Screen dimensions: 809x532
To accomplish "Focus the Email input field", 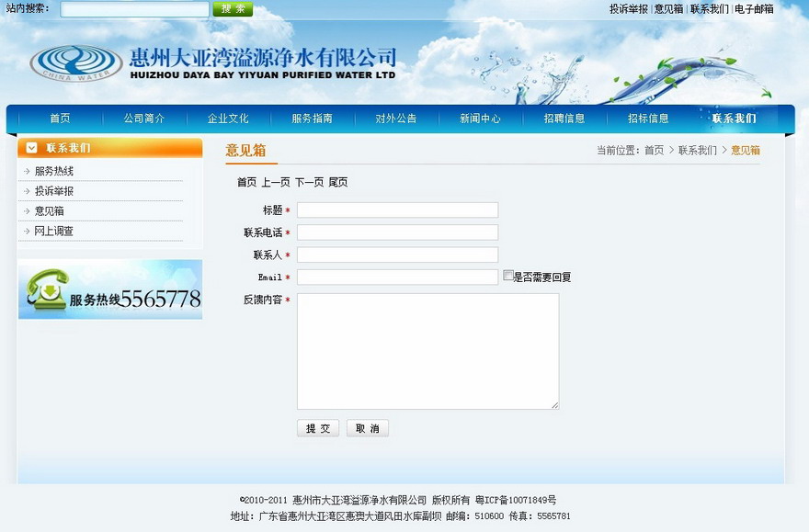I will click(397, 277).
